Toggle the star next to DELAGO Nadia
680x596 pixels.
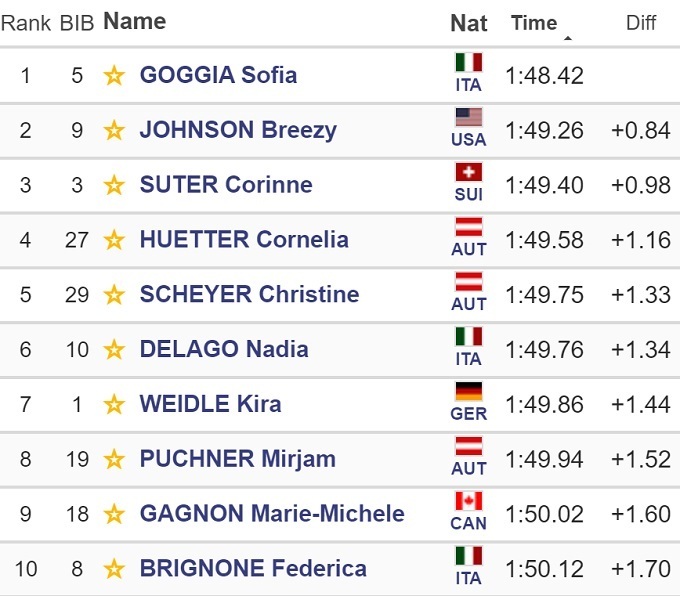tap(114, 350)
